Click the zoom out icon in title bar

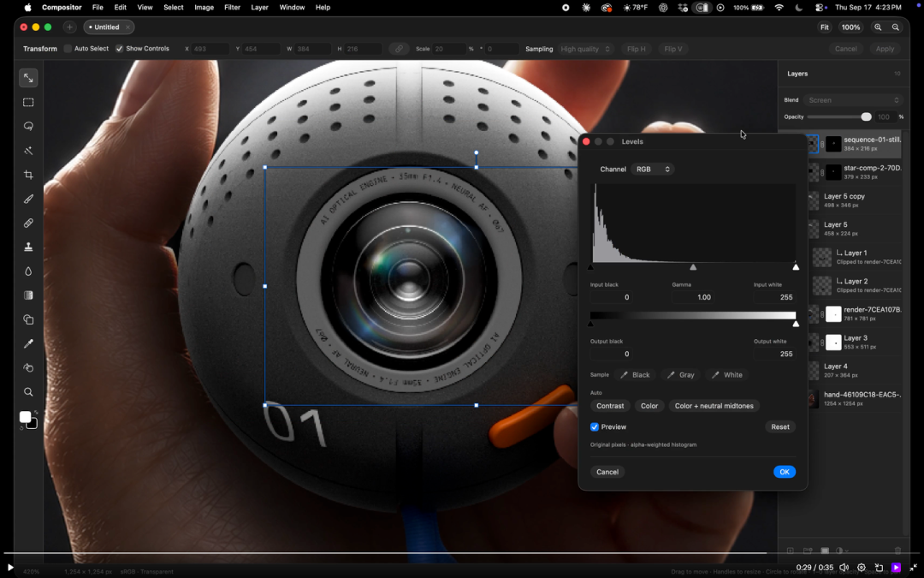[896, 27]
